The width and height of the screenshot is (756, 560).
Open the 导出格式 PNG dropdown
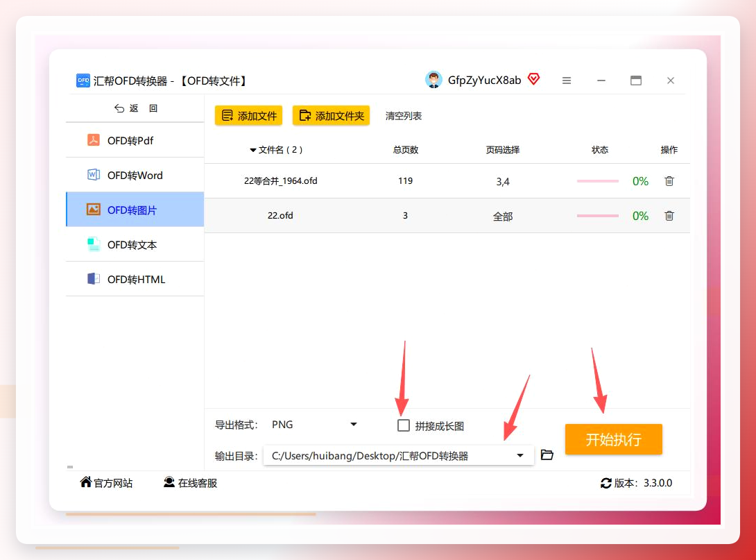[x=314, y=425]
